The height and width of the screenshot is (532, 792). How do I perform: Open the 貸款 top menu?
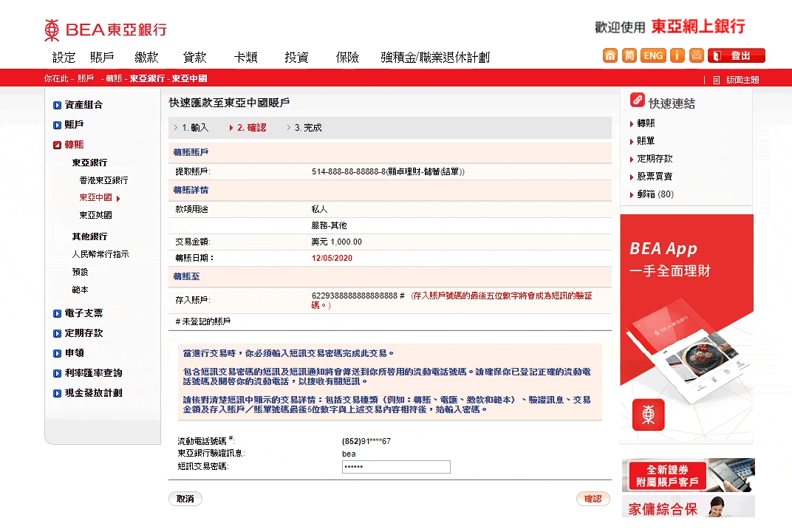pos(195,58)
